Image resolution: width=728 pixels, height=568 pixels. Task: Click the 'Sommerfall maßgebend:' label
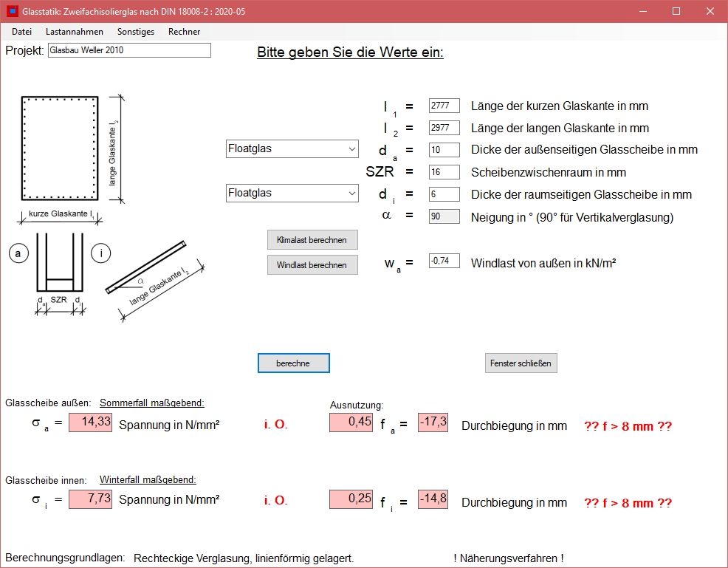(152, 403)
